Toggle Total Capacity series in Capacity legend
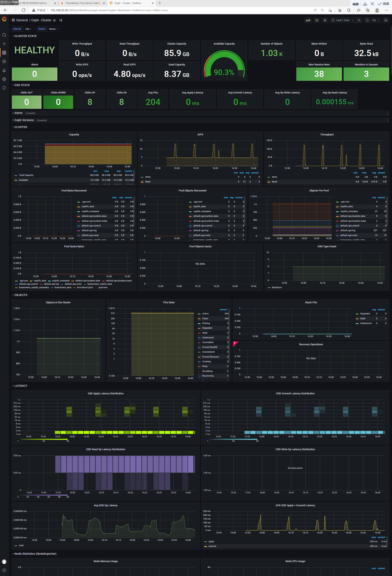Image resolution: width=392 pixels, height=576 pixels. (x=26, y=175)
